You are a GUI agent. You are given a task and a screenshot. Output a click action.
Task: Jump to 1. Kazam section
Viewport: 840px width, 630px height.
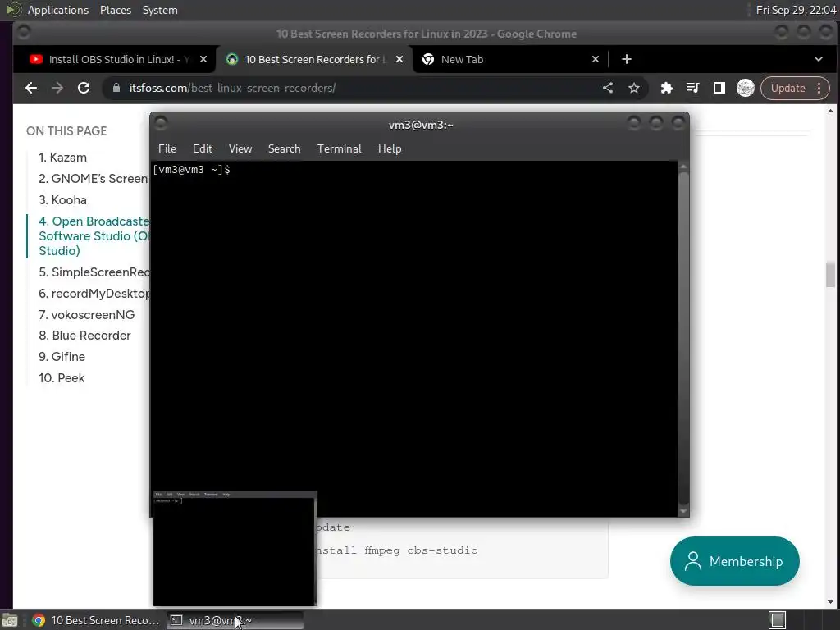click(x=62, y=157)
